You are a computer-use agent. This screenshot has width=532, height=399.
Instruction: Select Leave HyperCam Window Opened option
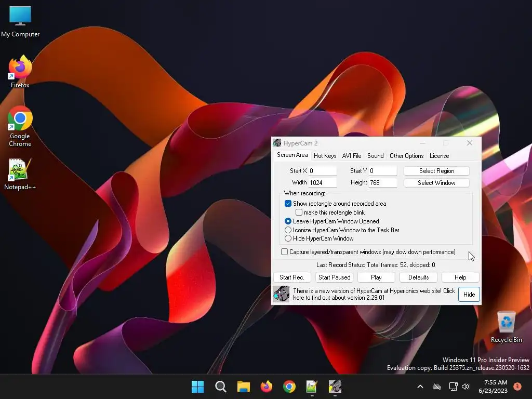[288, 221]
